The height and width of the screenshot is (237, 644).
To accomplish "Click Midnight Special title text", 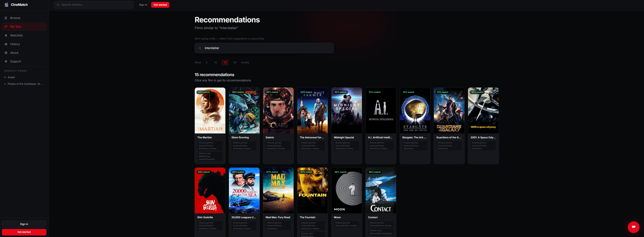I will (344, 137).
